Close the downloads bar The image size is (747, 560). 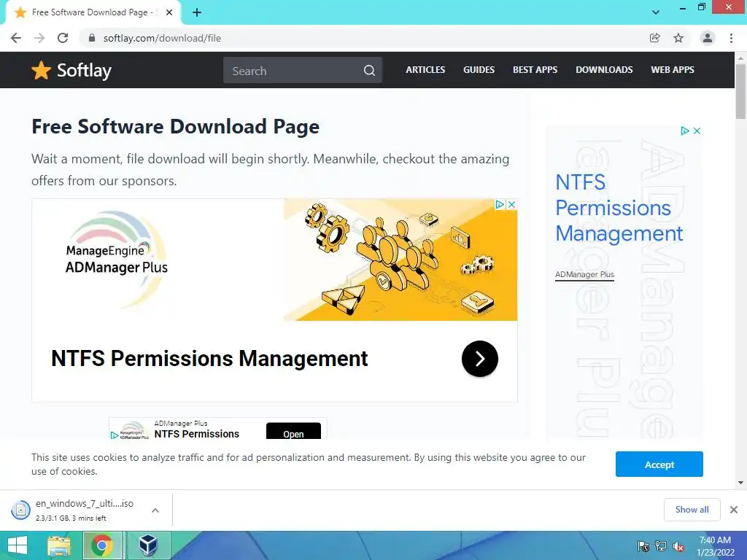coord(734,510)
